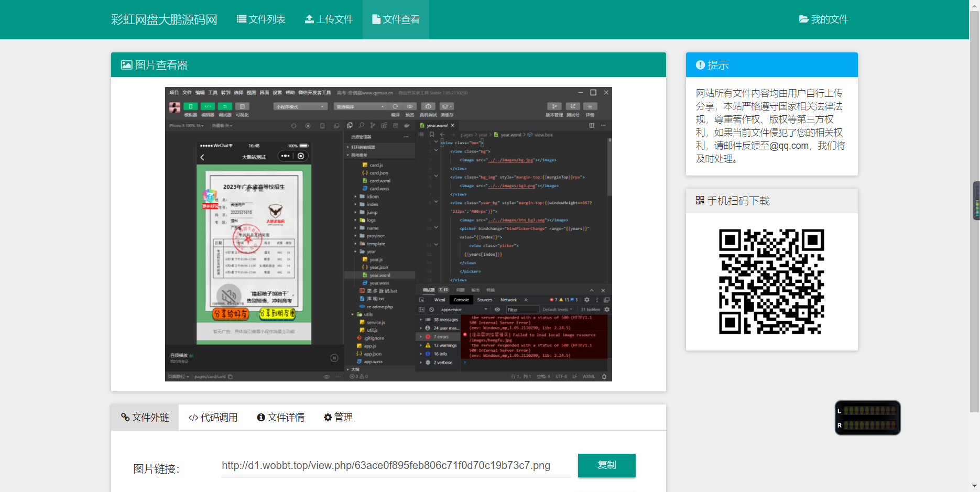Click the image viewer icon beside 图片查看器
Screen dimensions: 980x492
[126, 64]
